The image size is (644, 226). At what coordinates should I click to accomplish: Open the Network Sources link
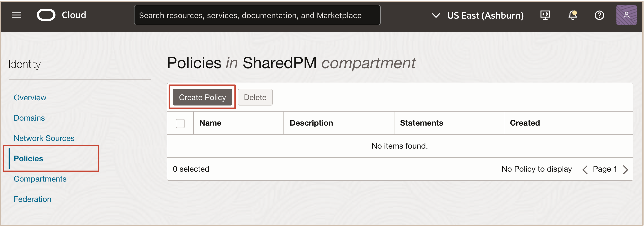(44, 138)
